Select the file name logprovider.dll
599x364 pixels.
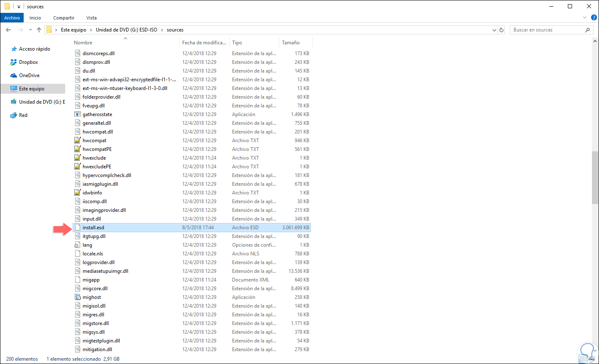[x=98, y=262]
